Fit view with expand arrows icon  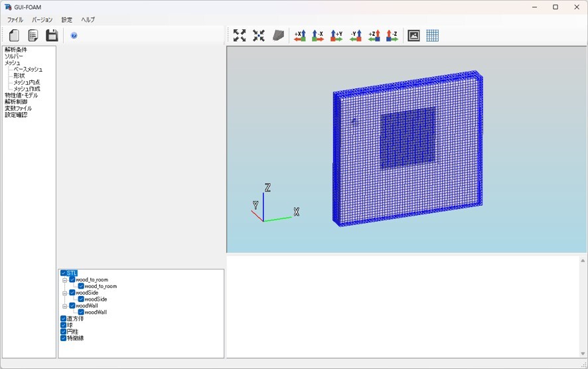click(x=240, y=36)
